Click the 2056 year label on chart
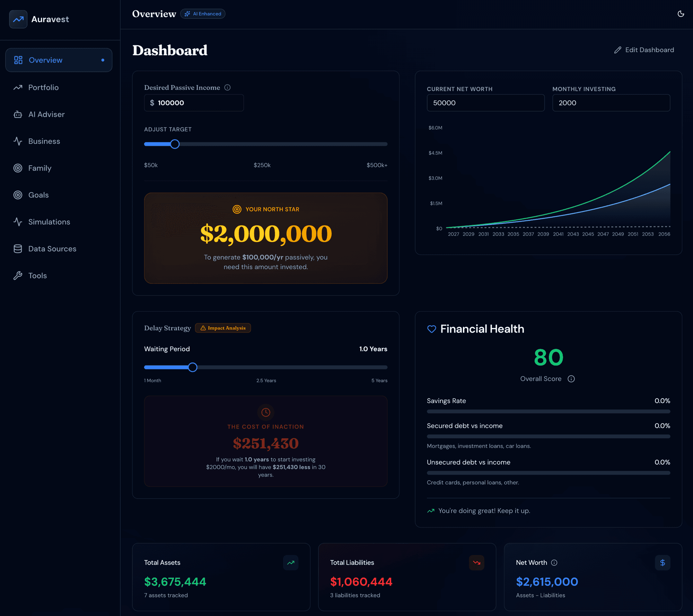The image size is (693, 616). (664, 234)
